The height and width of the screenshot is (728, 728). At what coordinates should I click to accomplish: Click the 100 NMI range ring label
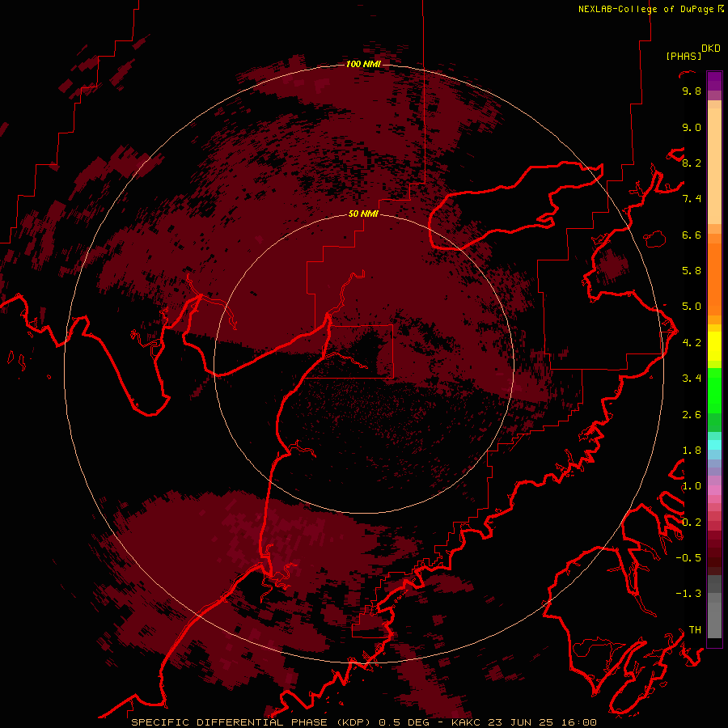coord(363,64)
